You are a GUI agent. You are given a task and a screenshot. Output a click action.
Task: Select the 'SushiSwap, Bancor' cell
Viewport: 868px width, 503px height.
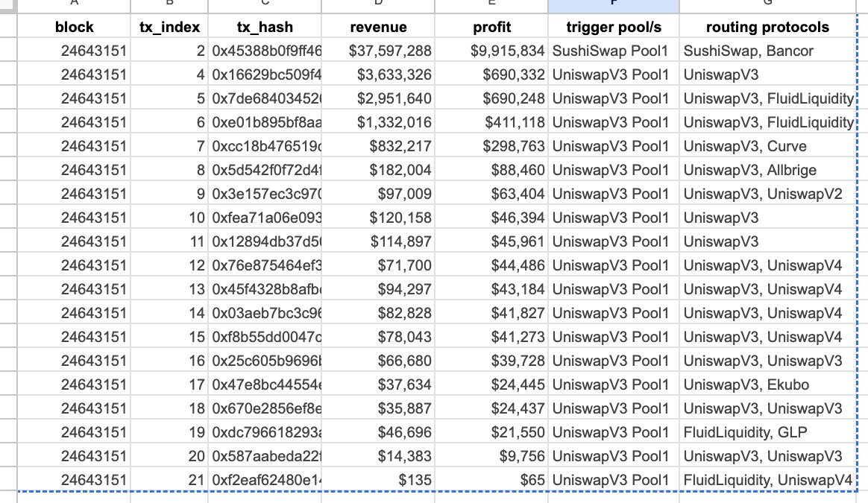768,51
